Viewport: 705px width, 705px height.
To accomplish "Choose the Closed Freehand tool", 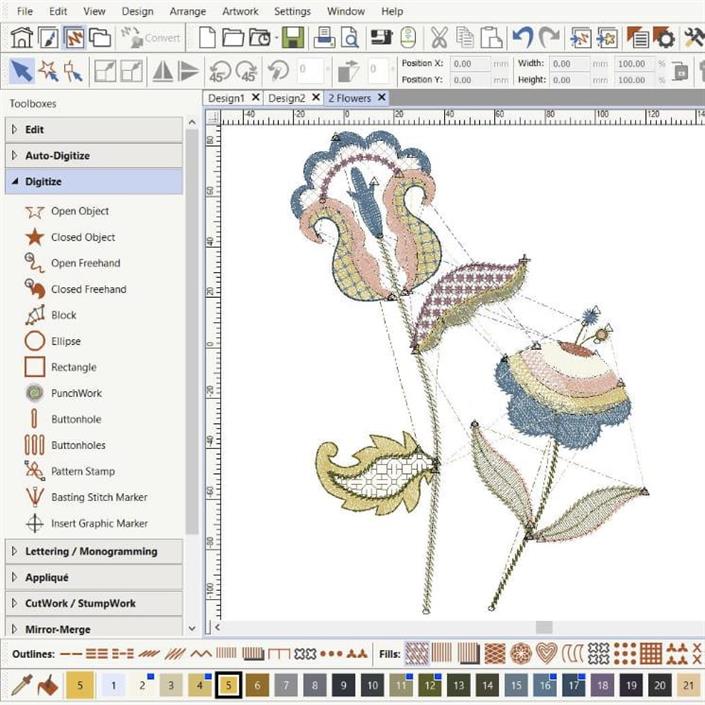I will [88, 289].
